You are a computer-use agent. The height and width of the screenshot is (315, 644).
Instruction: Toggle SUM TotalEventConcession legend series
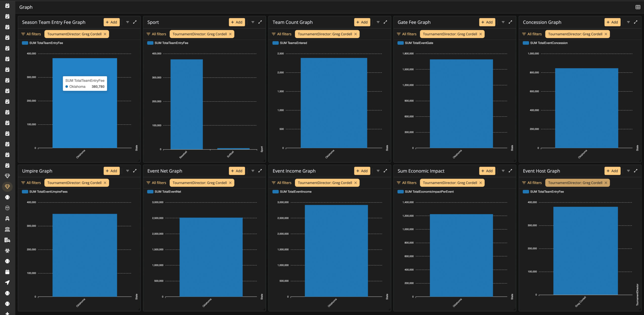tap(545, 43)
